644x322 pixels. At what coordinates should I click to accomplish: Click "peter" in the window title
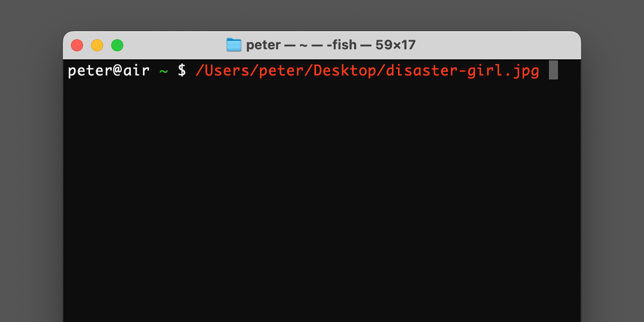pyautogui.click(x=263, y=45)
